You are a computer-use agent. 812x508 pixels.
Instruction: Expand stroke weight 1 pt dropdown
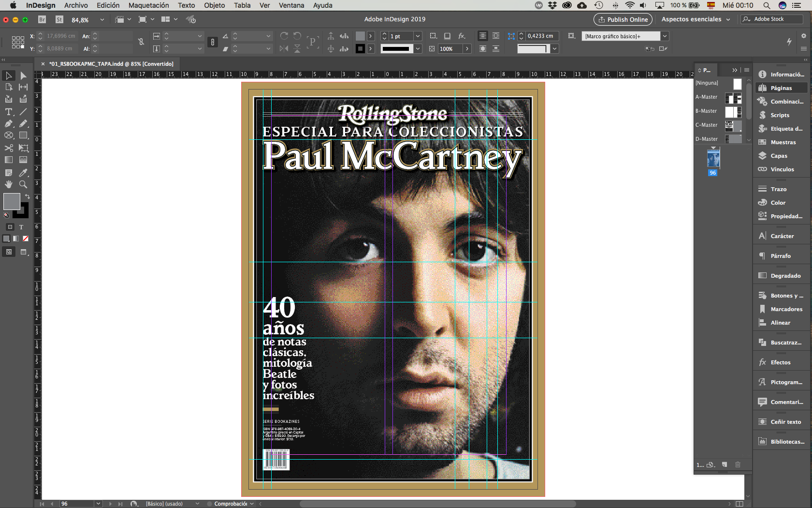point(418,36)
